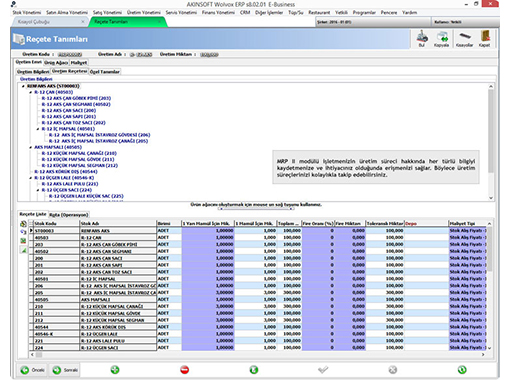
Task: Click the Kapat (close) door icon
Action: coord(485,36)
